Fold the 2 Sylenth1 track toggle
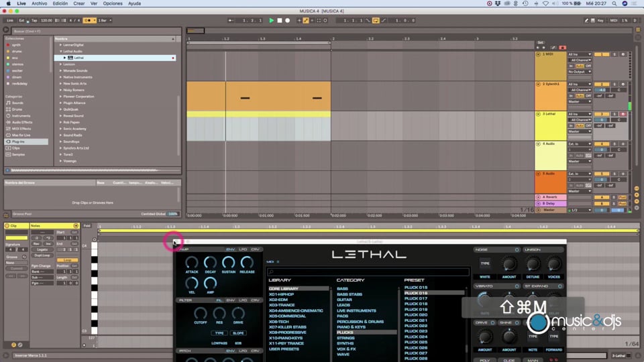This screenshot has width=644, height=362. pyautogui.click(x=538, y=84)
